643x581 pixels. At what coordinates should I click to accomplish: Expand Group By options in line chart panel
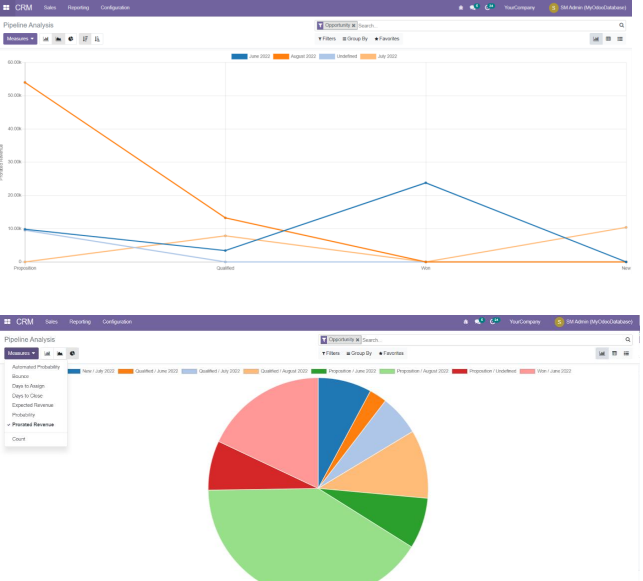[x=357, y=39]
